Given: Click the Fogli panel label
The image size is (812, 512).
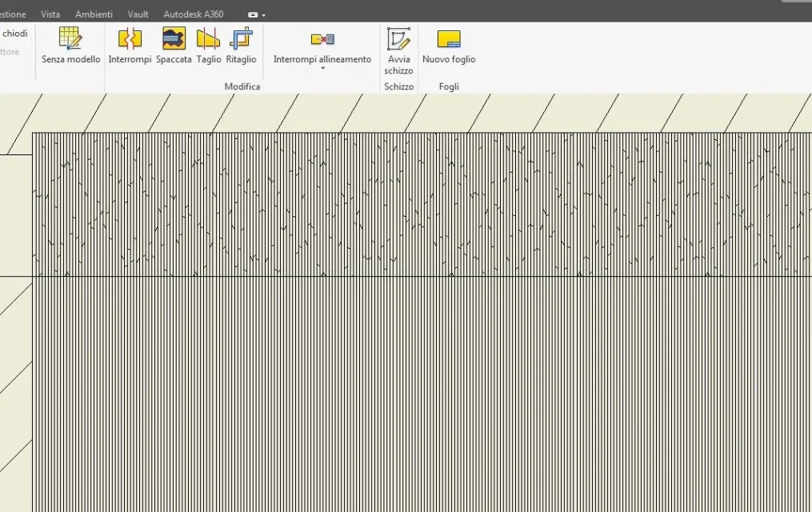Looking at the screenshot, I should coord(449,86).
